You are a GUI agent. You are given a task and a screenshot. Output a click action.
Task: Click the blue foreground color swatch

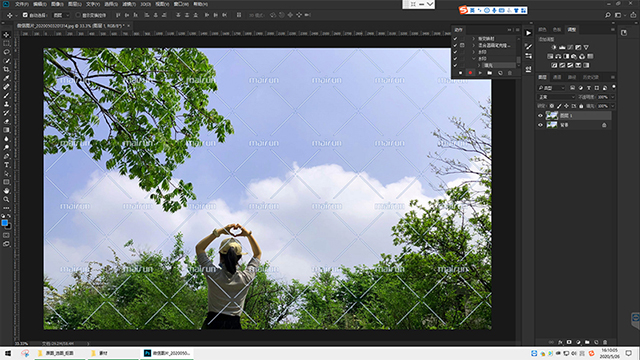coord(4,223)
